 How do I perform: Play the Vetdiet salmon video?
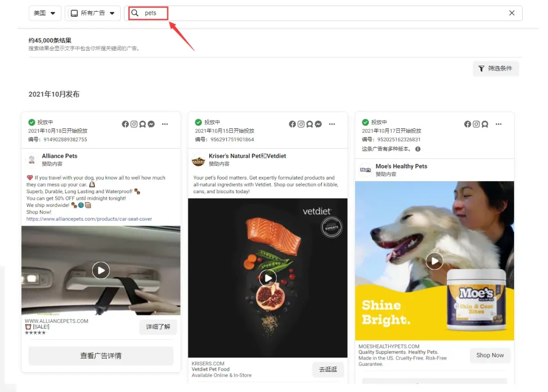coord(268,278)
